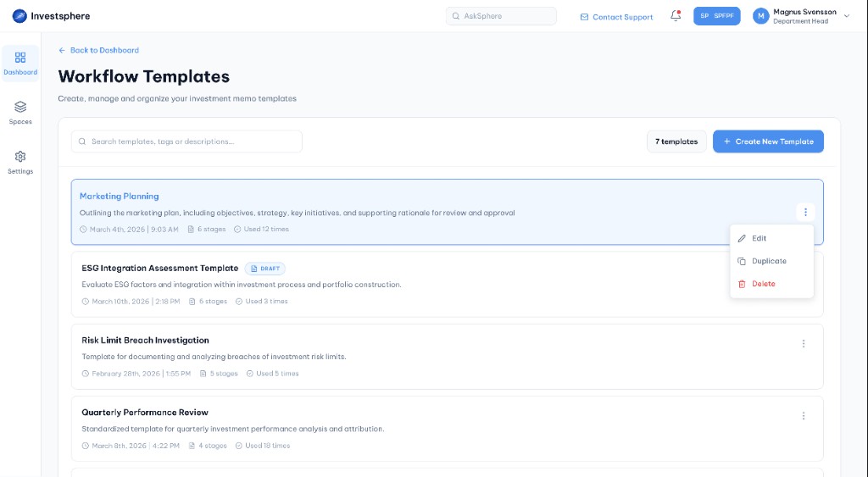The image size is (868, 477).
Task: Open three-dot menu for Quarterly Performance Review
Action: [804, 416]
